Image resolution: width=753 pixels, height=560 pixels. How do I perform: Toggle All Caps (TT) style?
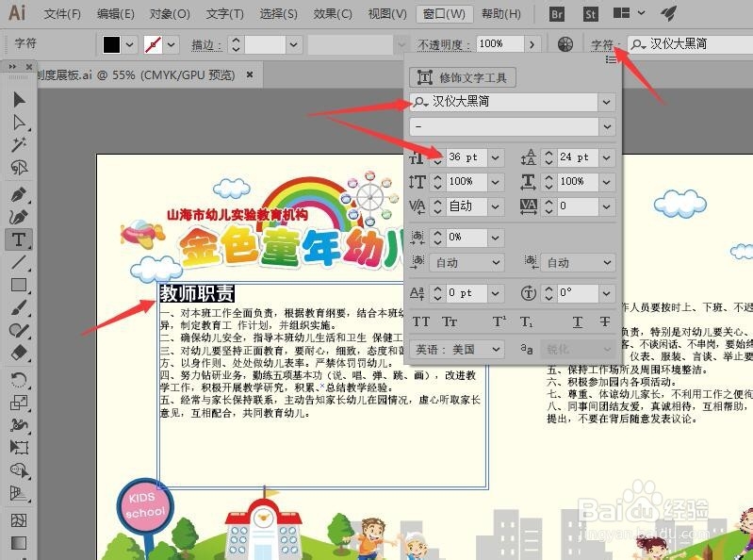click(x=421, y=321)
